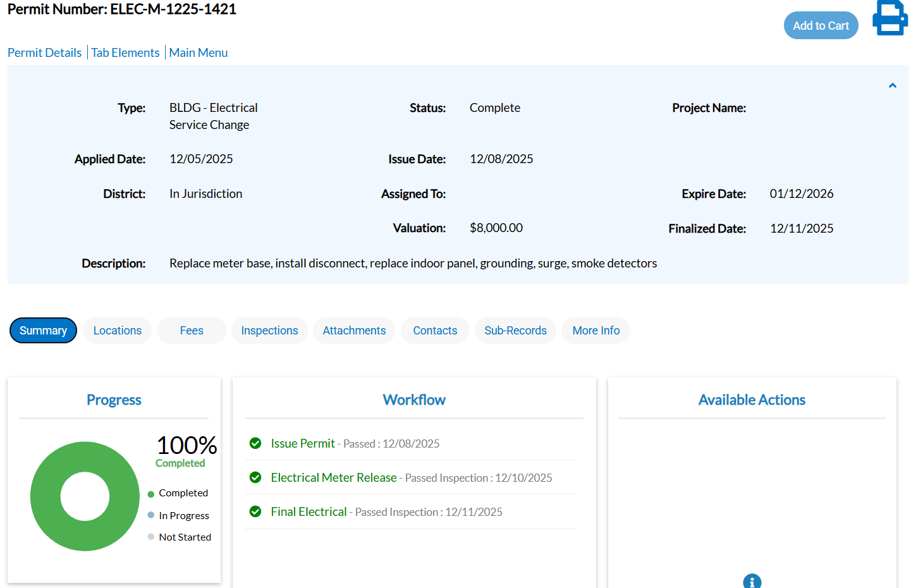Switch to the Contacts tab
911x588 pixels.
click(435, 331)
